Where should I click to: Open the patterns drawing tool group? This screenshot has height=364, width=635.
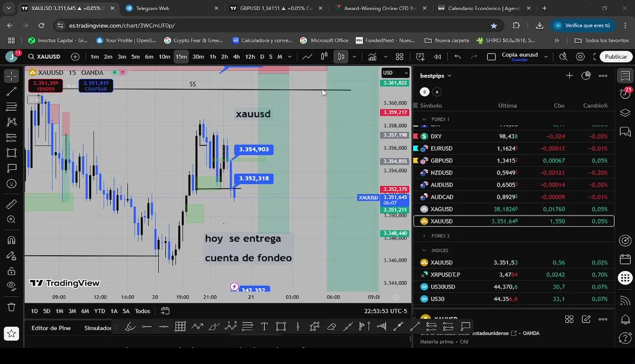click(11, 122)
